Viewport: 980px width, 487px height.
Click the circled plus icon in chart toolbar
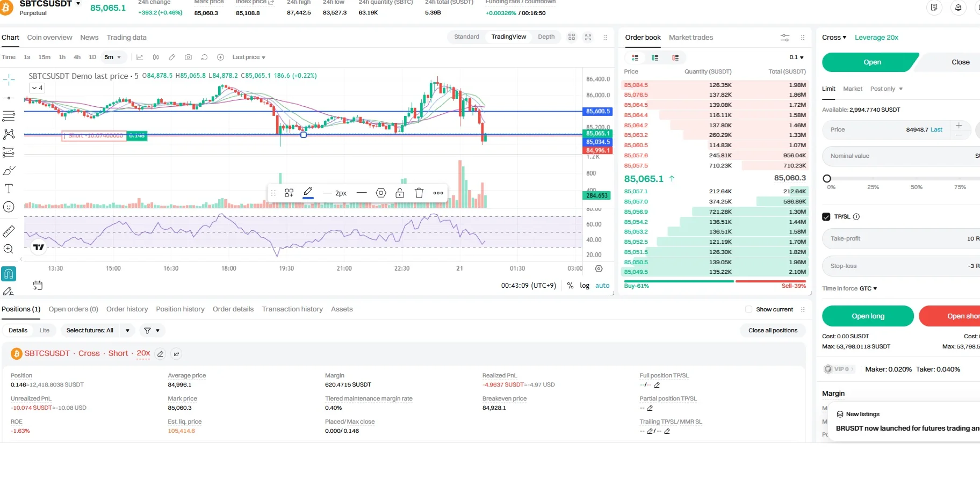[220, 57]
